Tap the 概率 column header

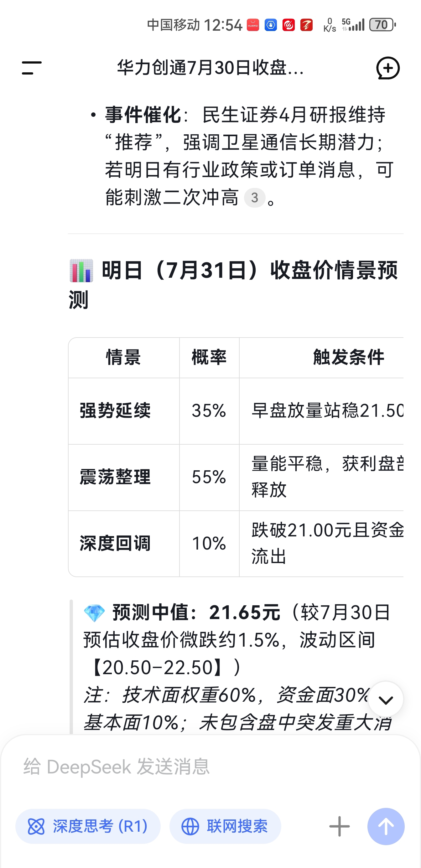click(209, 358)
